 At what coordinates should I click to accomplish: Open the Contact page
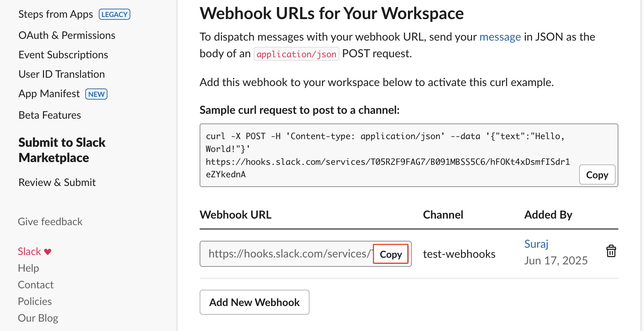tap(36, 285)
